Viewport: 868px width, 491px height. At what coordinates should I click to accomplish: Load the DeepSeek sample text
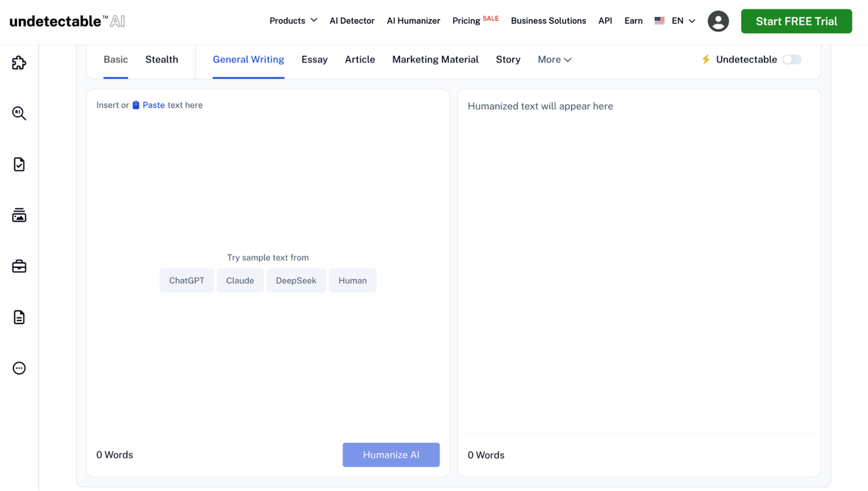296,281
